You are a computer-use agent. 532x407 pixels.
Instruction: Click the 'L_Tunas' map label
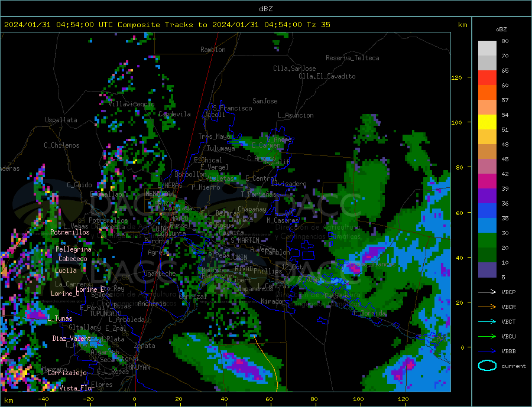(x=60, y=318)
